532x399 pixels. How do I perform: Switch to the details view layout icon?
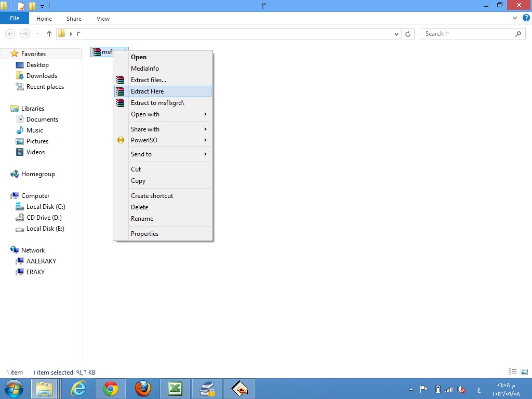tap(512, 372)
